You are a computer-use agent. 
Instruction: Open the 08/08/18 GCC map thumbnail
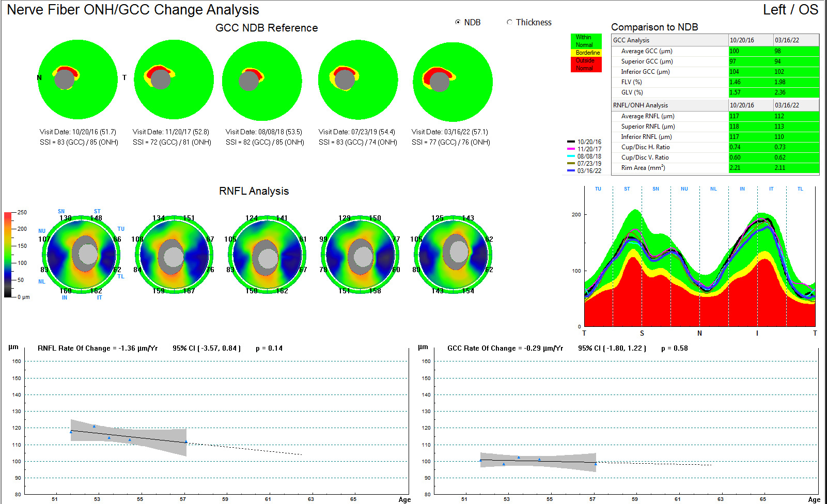point(262,82)
